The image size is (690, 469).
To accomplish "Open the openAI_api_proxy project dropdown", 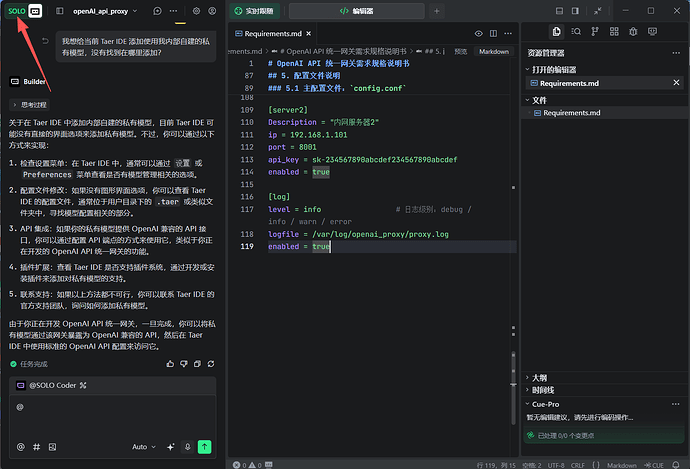I will tap(105, 11).
